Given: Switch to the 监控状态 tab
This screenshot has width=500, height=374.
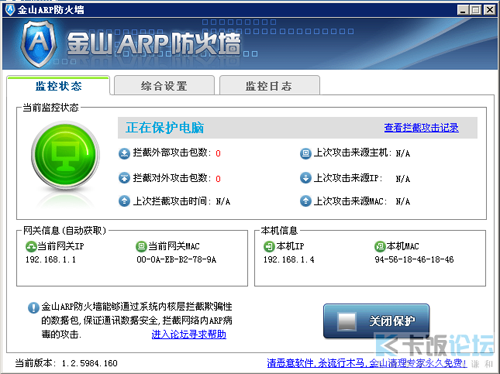Looking at the screenshot, I should pos(58,86).
